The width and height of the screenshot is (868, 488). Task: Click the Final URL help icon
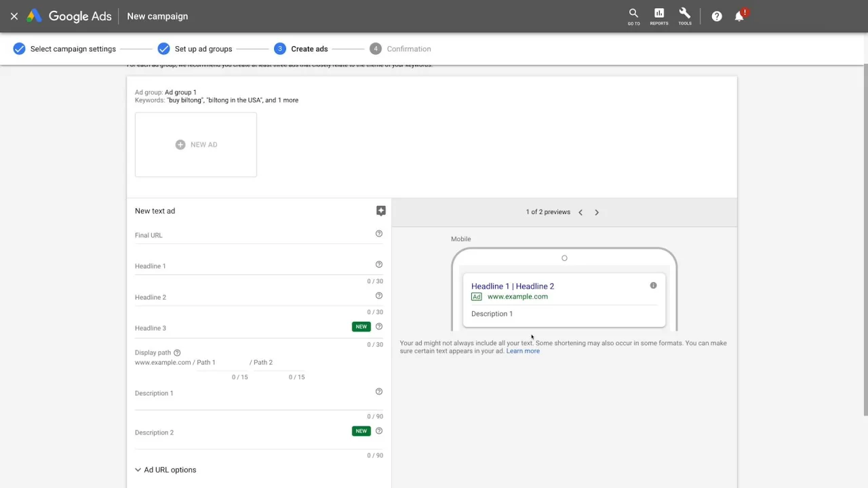[x=379, y=234]
